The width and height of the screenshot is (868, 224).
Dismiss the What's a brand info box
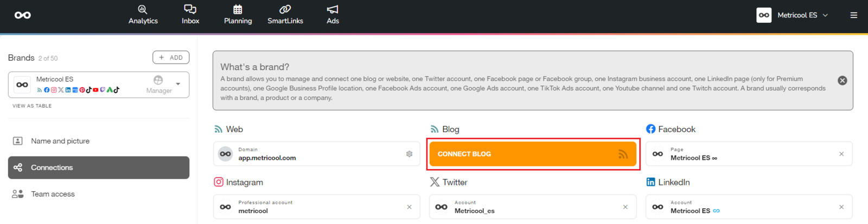coord(842,80)
